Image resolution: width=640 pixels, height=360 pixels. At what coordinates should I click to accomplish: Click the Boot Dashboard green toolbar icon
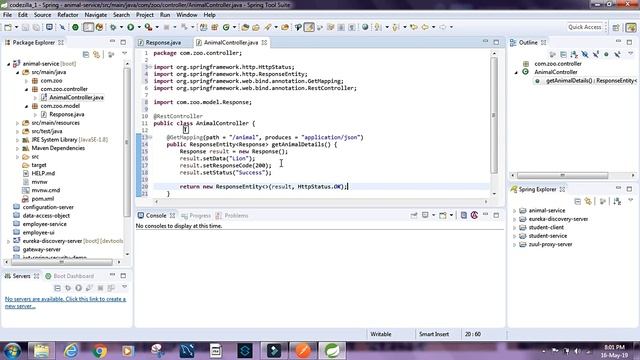click(x=76, y=27)
